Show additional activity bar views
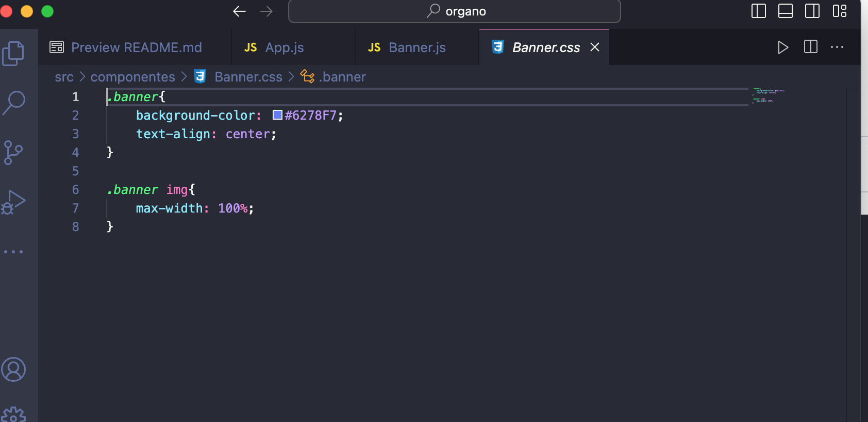This screenshot has width=868, height=422. tap(13, 252)
